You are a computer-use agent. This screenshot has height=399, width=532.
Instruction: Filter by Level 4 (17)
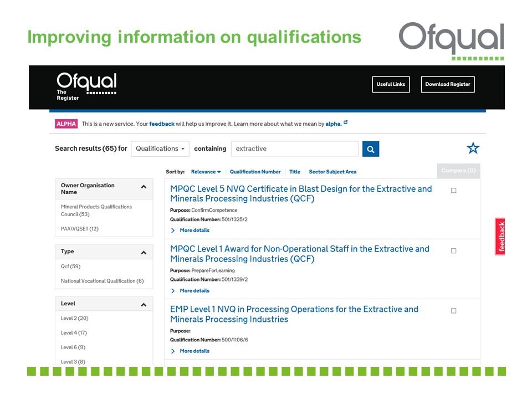(74, 333)
